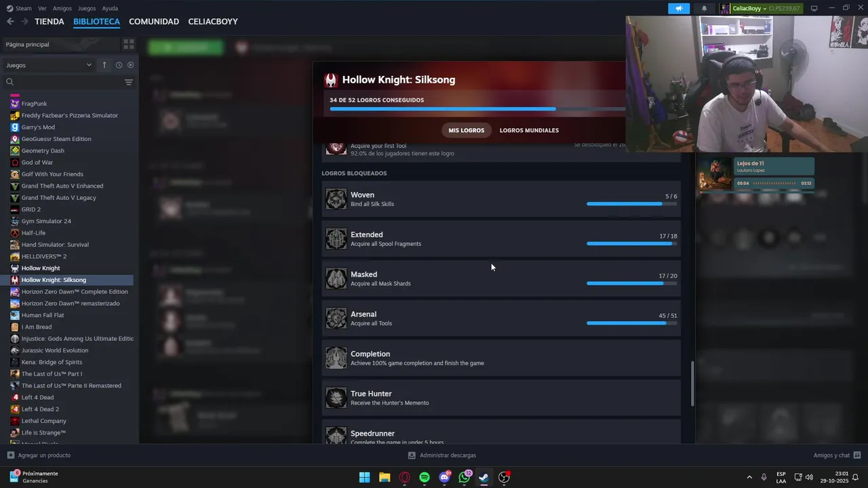Go forward with the right arrow
868x488 pixels.
click(x=24, y=22)
